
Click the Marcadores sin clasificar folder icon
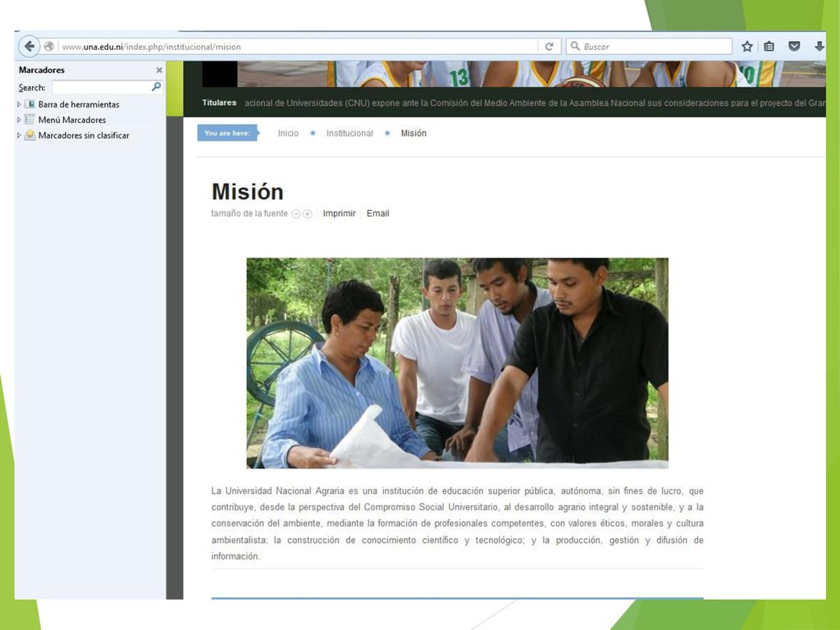(30, 135)
